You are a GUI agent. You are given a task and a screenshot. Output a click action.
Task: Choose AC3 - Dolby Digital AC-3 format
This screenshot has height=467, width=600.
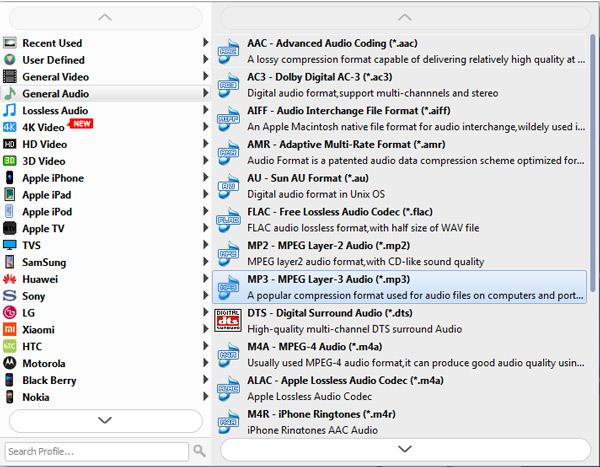[399, 85]
